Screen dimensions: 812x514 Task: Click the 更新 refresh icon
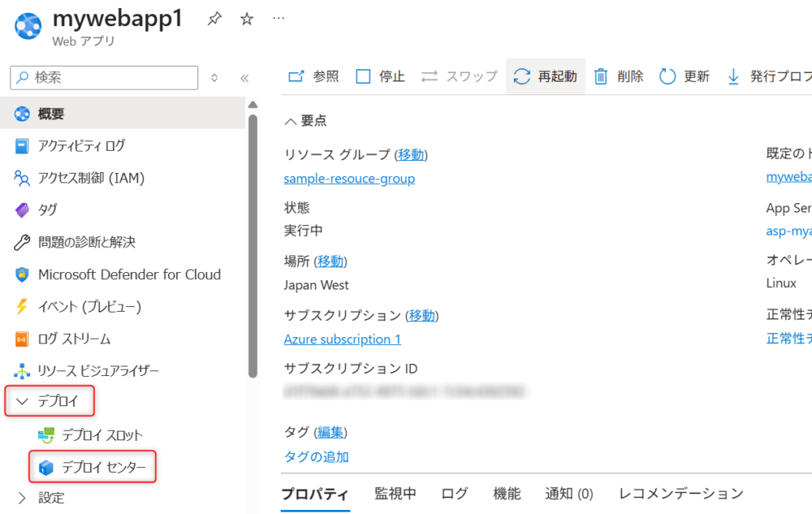point(668,77)
